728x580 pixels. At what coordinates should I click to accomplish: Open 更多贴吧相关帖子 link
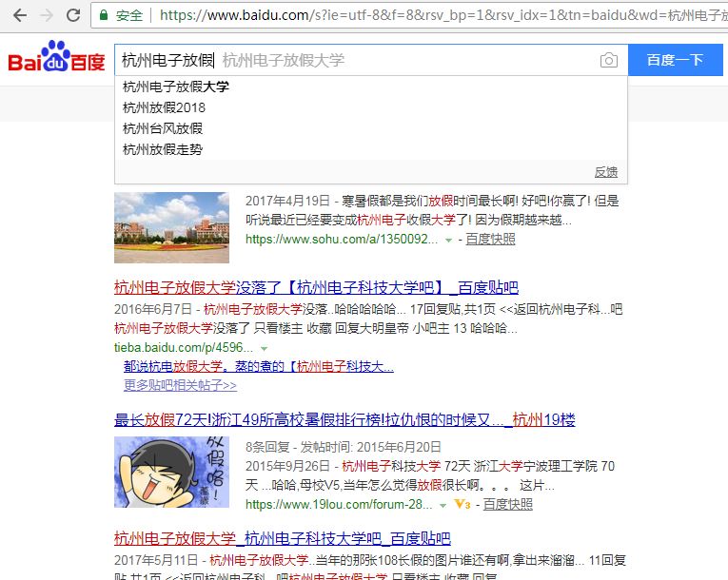pos(180,385)
